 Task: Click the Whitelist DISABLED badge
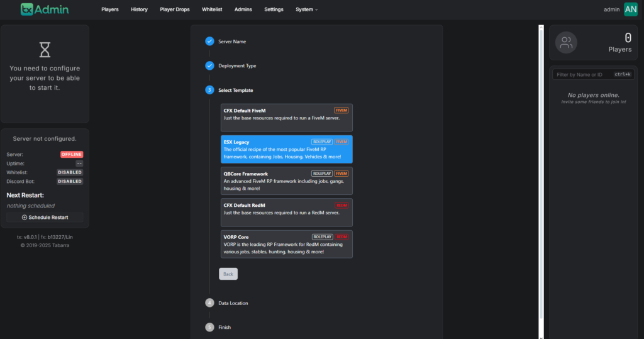[70, 172]
